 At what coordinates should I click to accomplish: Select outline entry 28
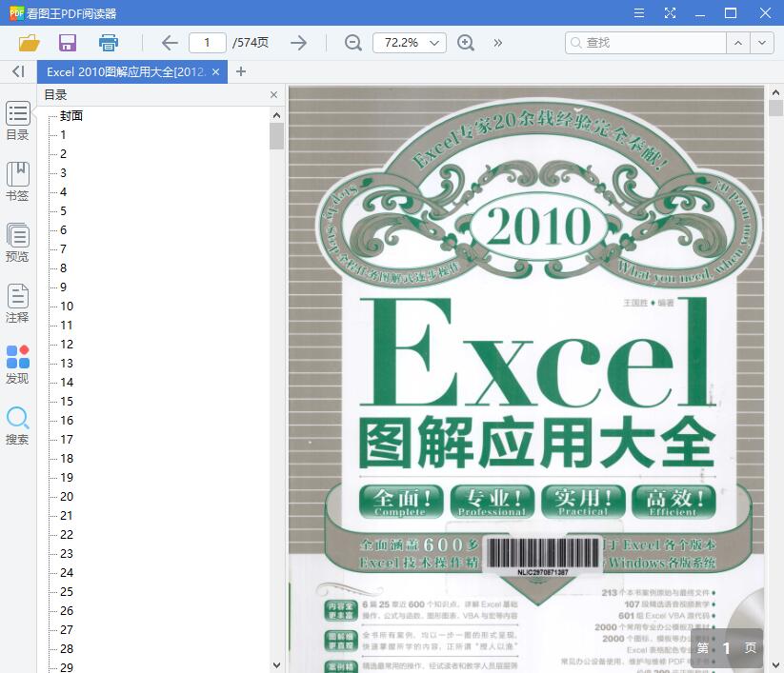(x=67, y=649)
